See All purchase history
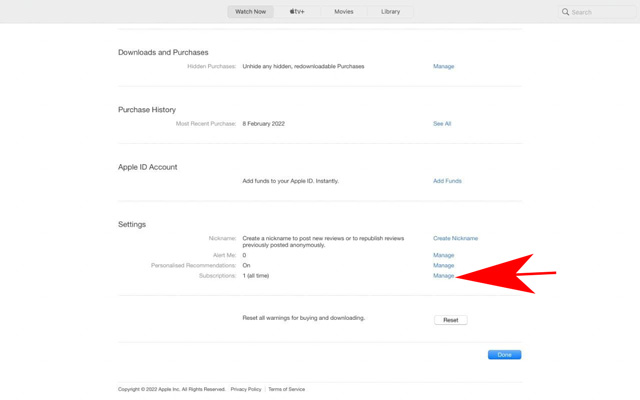The image size is (640, 400). click(442, 124)
